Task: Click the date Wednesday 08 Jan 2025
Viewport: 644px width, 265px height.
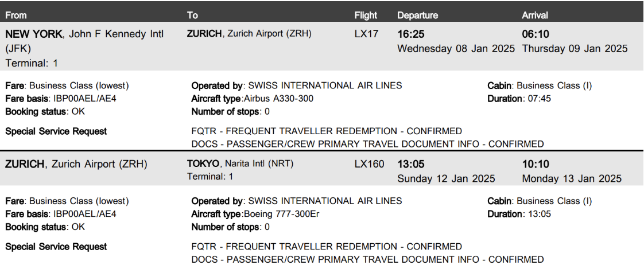Action: 456,49
